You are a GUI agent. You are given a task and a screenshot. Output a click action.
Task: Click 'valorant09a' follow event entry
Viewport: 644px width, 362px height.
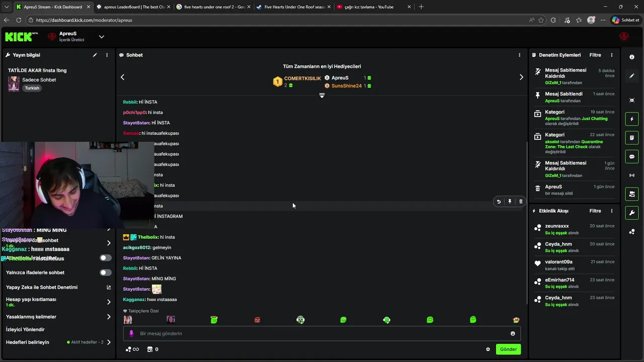558,262
